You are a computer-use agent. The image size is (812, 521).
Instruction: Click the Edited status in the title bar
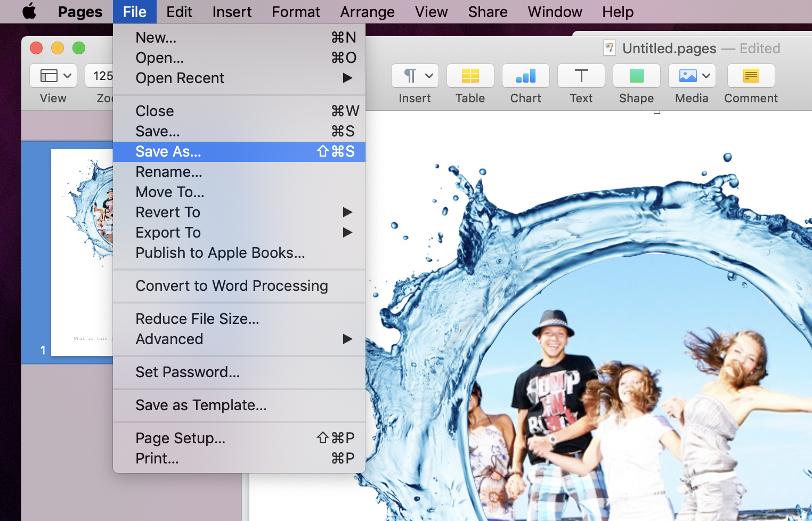pyautogui.click(x=760, y=48)
